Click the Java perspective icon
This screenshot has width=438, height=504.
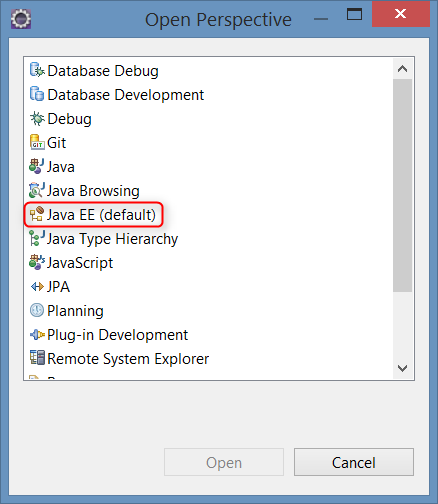[x=37, y=166]
